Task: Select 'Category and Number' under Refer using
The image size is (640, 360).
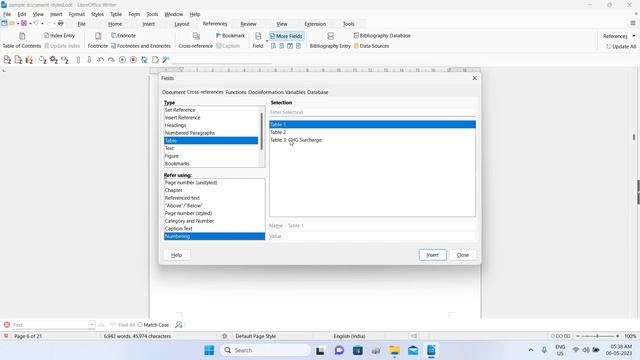Action: coord(214,221)
